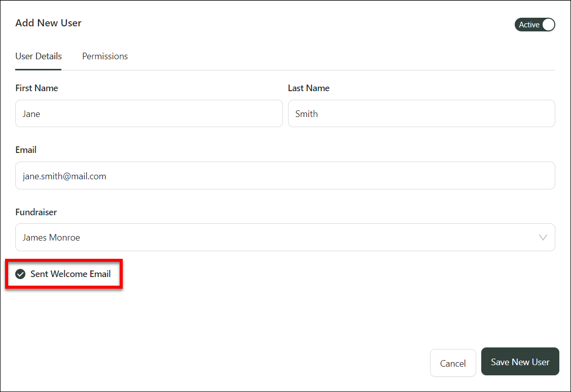The width and height of the screenshot is (571, 392).
Task: Click the Active text inside the switch
Action: 528,25
